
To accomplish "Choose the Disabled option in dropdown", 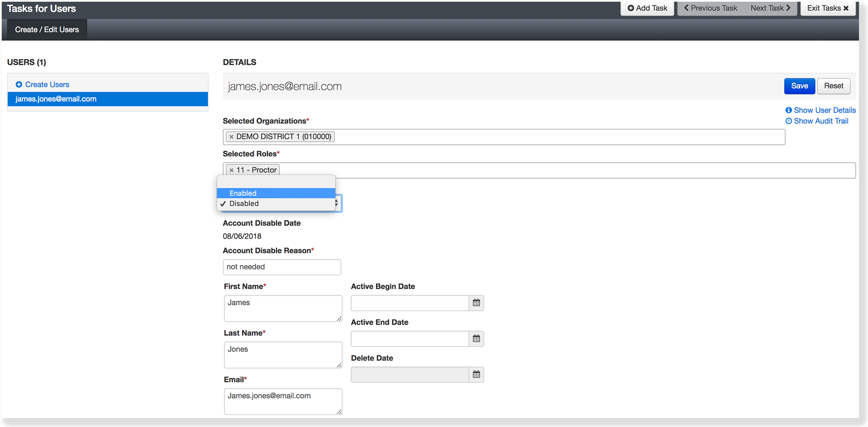I will click(x=276, y=203).
